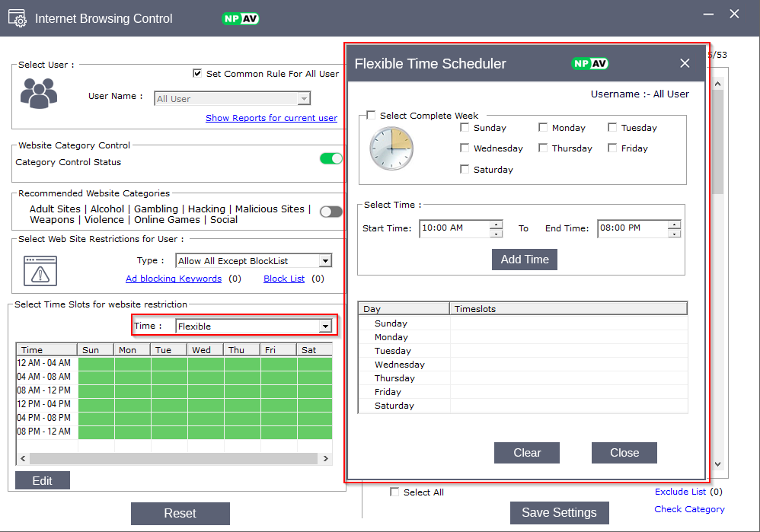The image size is (760, 532).
Task: Open the Time dropdown set to Flexible
Action: [x=325, y=327]
